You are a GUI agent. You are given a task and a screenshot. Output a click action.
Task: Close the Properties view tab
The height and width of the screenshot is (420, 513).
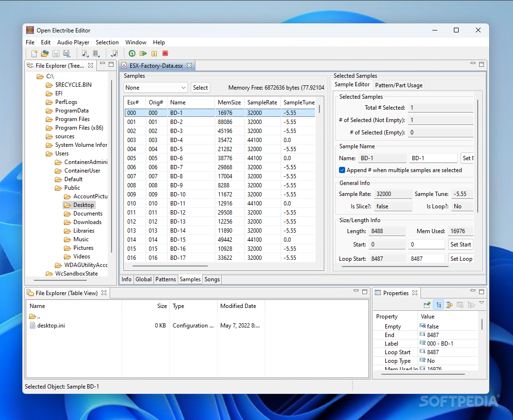[x=415, y=293]
